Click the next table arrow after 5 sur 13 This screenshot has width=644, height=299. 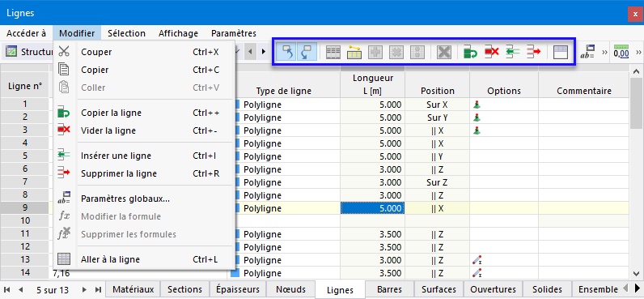pos(85,289)
